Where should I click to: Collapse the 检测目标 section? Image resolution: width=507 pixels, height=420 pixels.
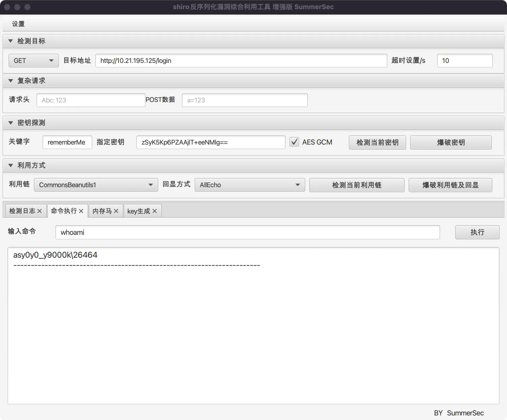click(10, 41)
